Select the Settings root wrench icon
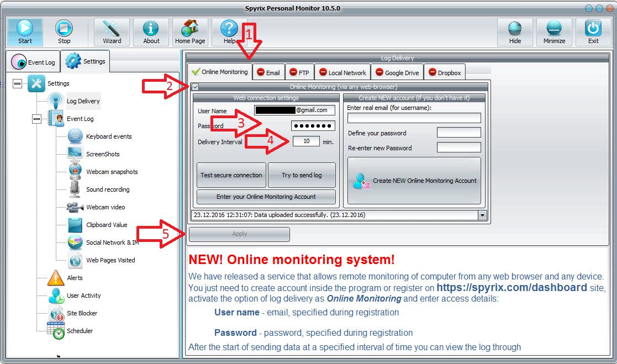The width and height of the screenshot is (617, 364). (36, 83)
